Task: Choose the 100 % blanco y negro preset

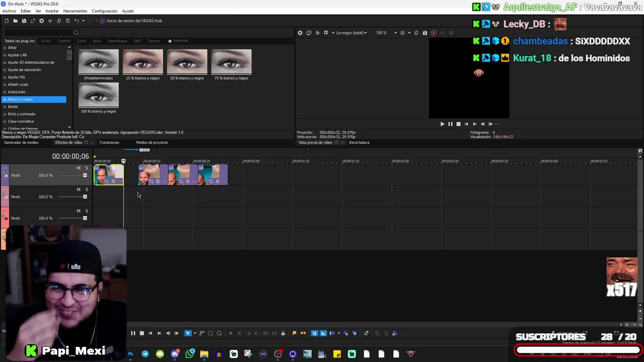Action: (99, 95)
